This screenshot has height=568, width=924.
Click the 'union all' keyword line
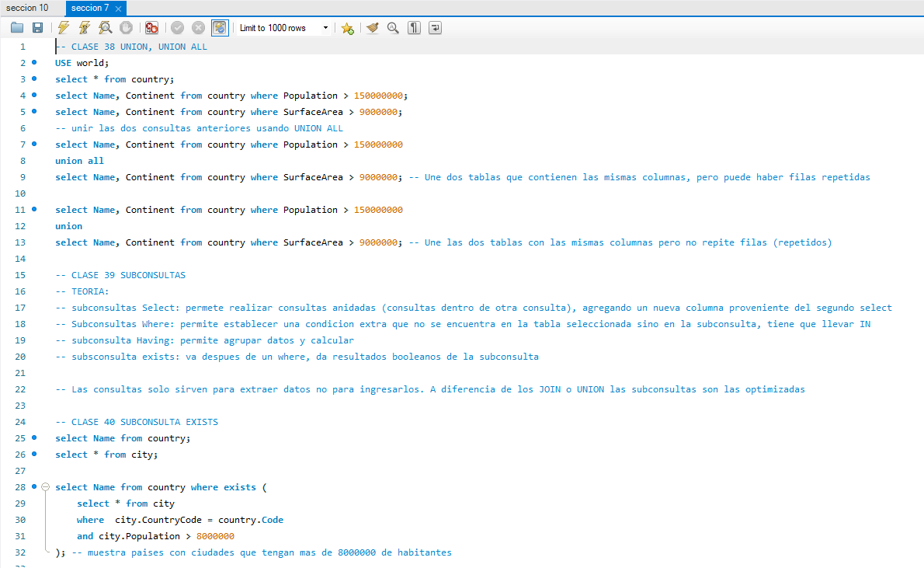tap(79, 161)
